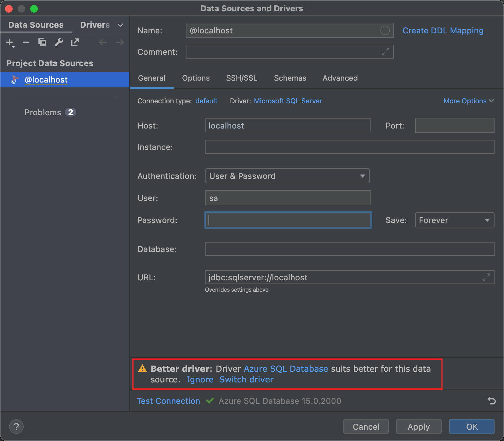Change driver Microsoft SQL Server link

[288, 101]
